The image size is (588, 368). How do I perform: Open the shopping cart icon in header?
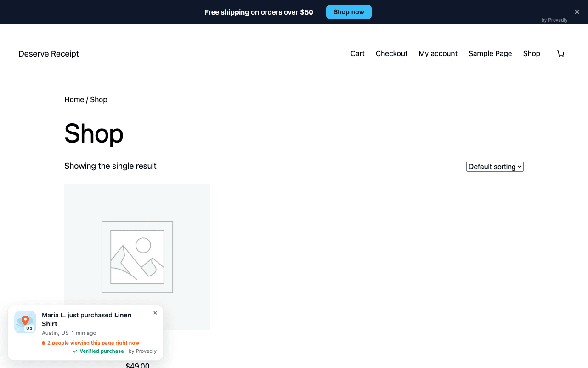point(560,54)
